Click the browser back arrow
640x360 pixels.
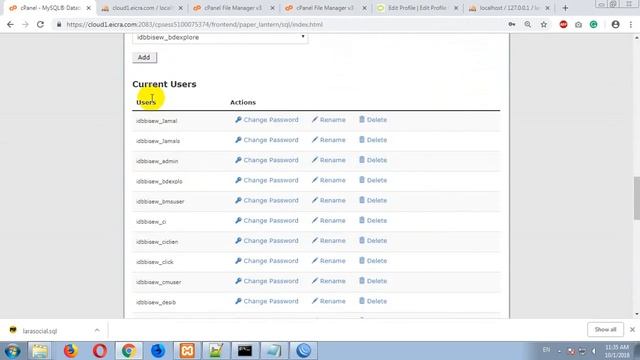[10, 24]
